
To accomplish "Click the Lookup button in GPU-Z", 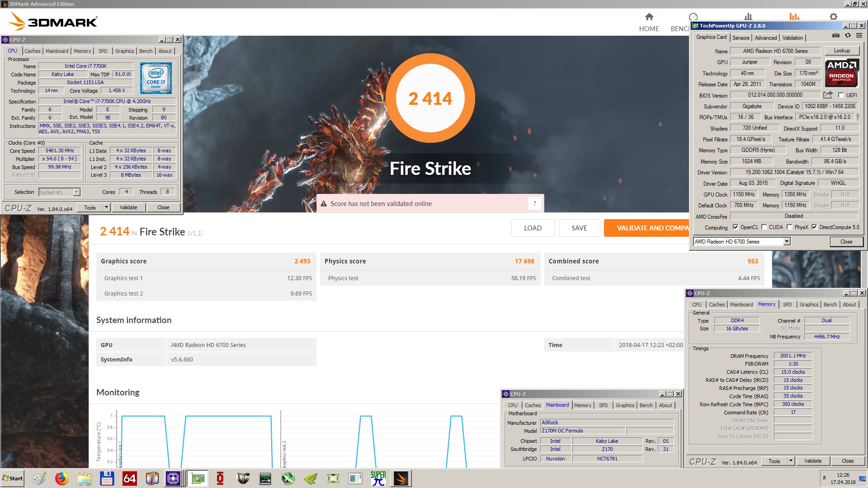I will (842, 51).
